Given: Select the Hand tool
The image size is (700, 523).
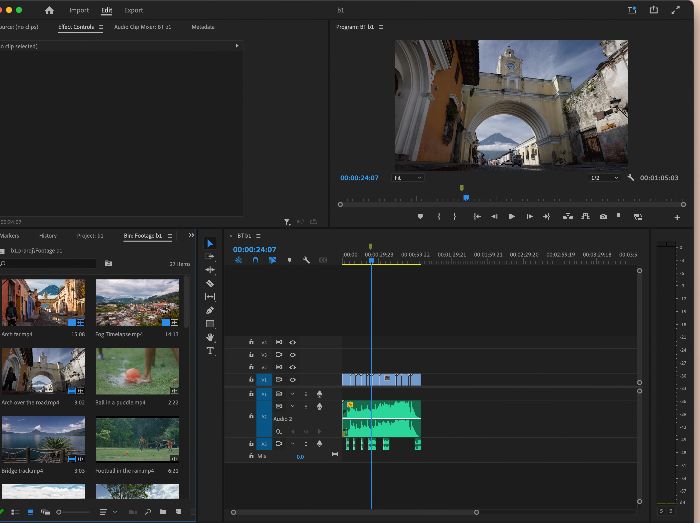Looking at the screenshot, I should pos(210,337).
